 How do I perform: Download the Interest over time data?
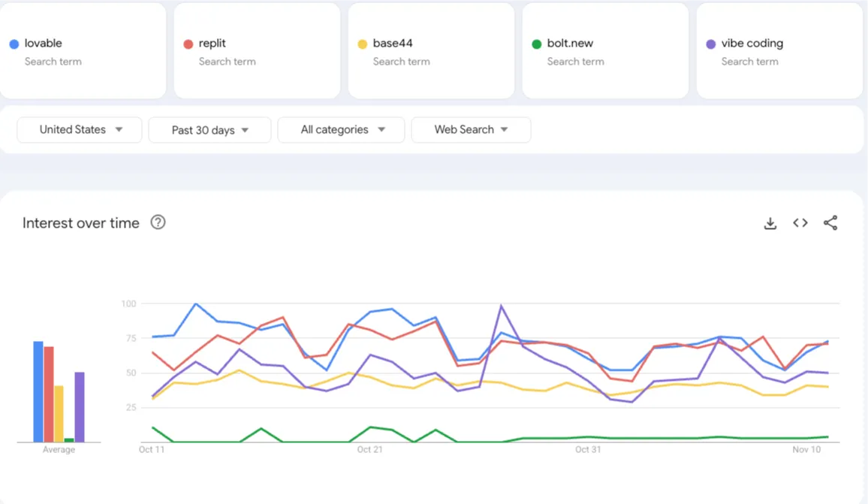tap(770, 222)
